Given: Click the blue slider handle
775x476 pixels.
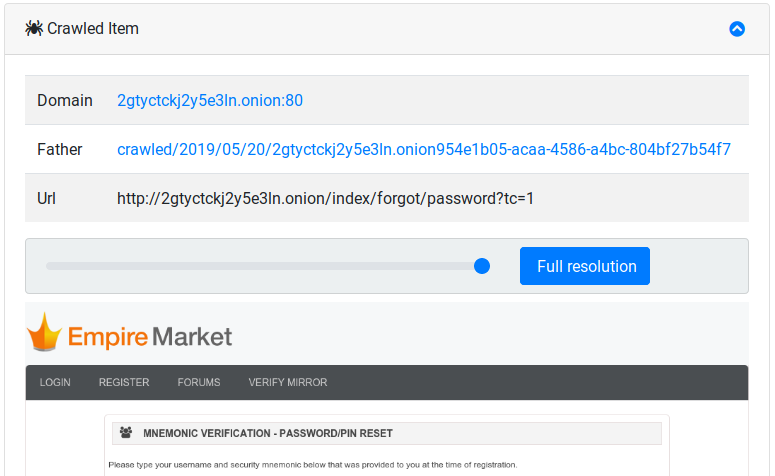Looking at the screenshot, I should coord(482,266).
